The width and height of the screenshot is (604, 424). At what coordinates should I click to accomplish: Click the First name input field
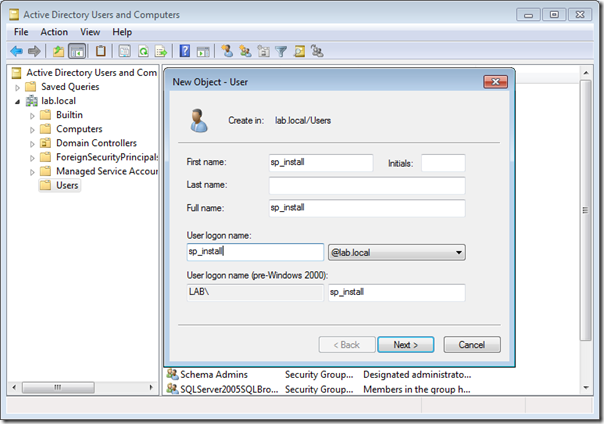point(321,163)
